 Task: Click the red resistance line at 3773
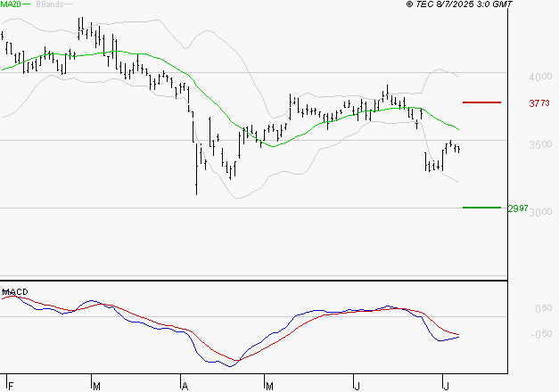pos(481,102)
